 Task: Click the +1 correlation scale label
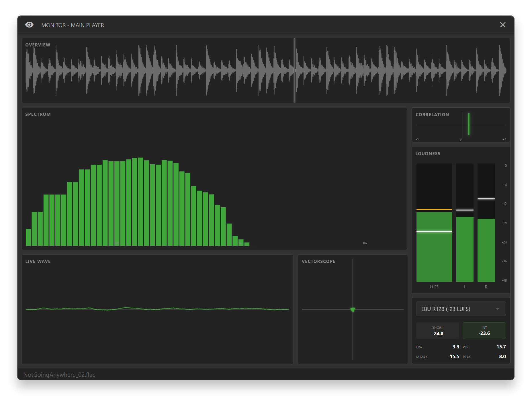coord(504,139)
